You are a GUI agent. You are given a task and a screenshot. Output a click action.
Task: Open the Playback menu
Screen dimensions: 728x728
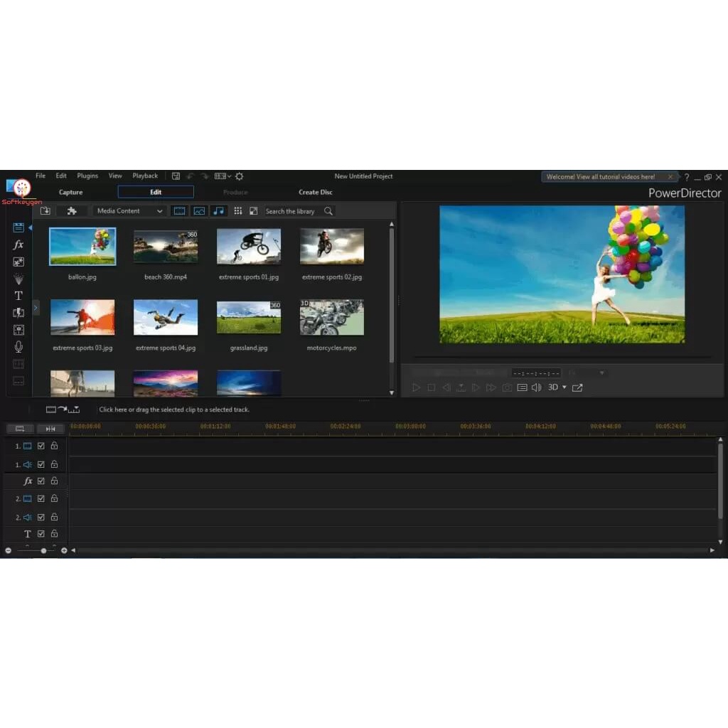click(x=145, y=176)
